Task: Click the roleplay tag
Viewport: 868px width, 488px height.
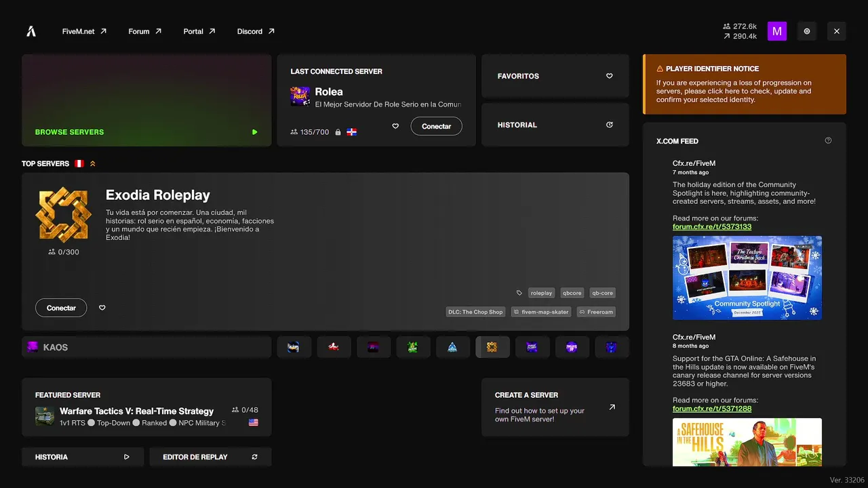Action: [541, 293]
